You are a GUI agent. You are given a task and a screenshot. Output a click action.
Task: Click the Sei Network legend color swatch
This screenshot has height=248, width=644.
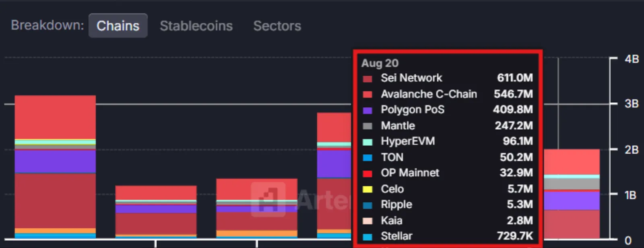click(367, 79)
